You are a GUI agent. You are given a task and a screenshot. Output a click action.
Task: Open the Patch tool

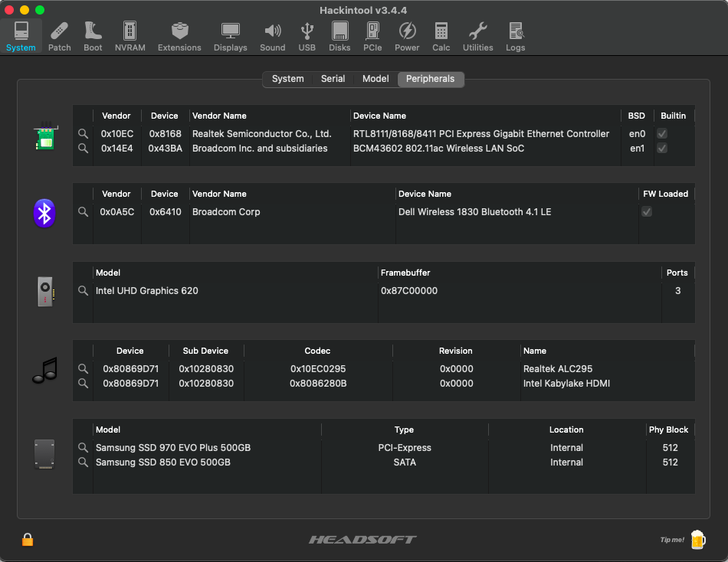tap(60, 36)
